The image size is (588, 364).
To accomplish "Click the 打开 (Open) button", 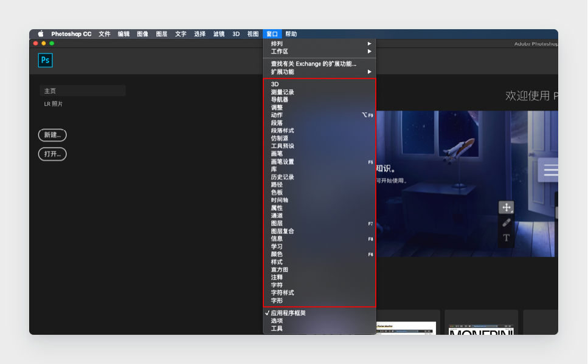I will (52, 154).
